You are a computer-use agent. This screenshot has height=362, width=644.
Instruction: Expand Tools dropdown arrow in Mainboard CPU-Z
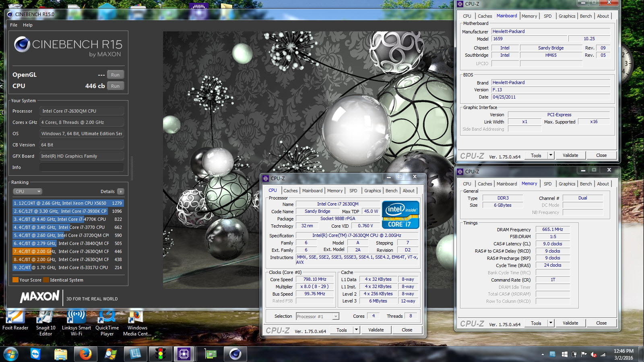pos(551,155)
